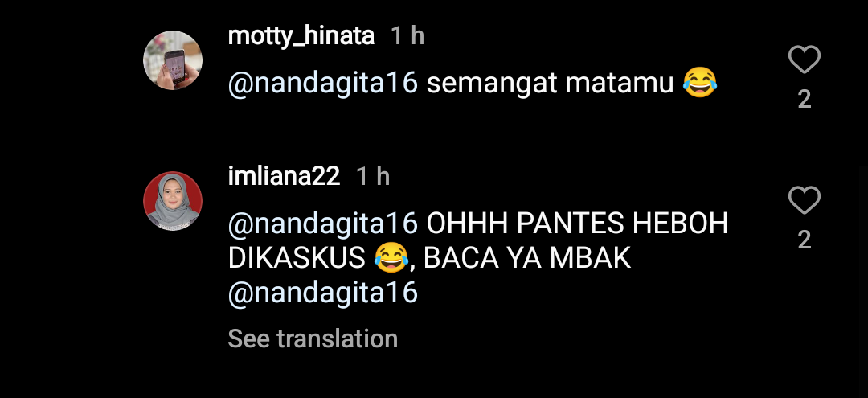The width and height of the screenshot is (868, 398).
Task: Open the imliana22 username link
Action: 285,176
